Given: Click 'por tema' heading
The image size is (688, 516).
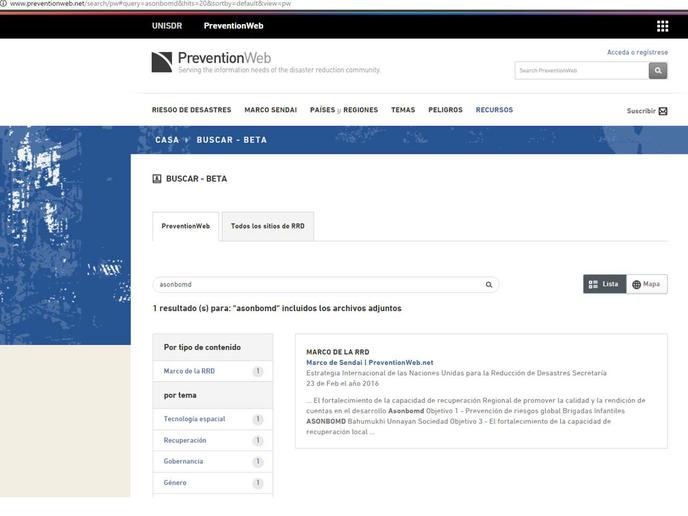Looking at the screenshot, I should tap(180, 395).
